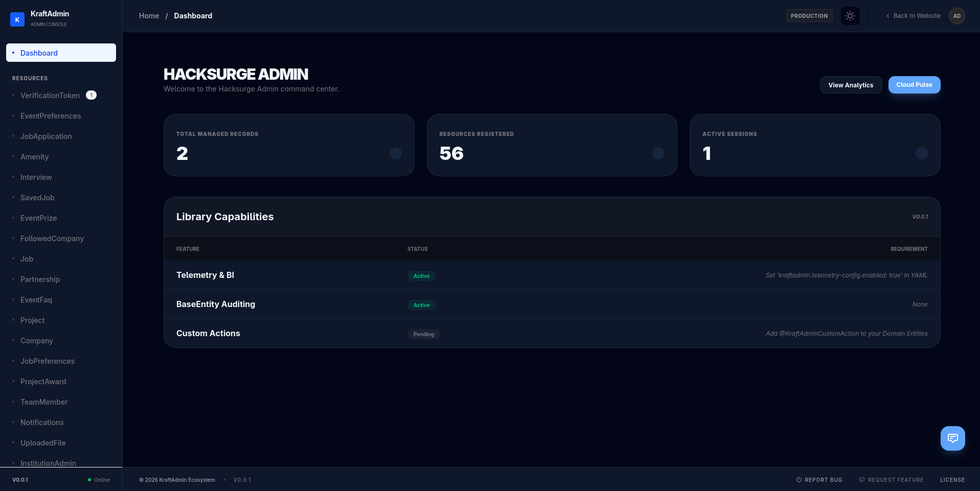The image size is (980, 491).
Task: Click the Total Managed Records card icon
Action: [x=395, y=153]
